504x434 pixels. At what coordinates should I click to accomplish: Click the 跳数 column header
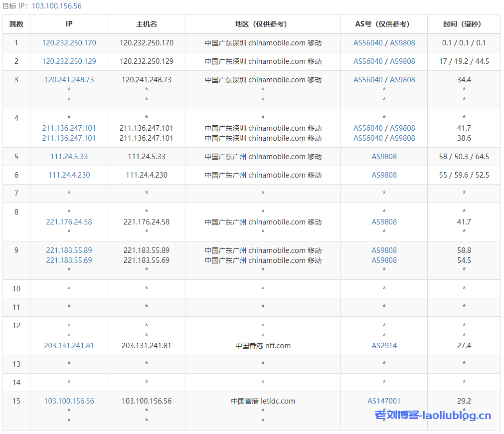click(x=16, y=24)
